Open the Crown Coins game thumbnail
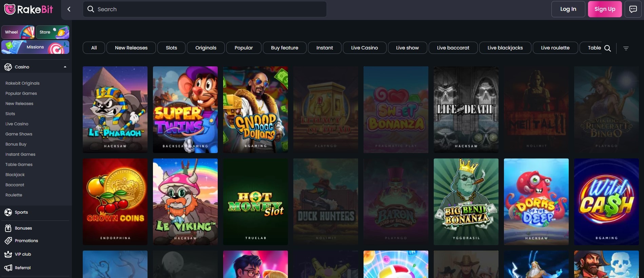This screenshot has width=644, height=278. [x=115, y=202]
